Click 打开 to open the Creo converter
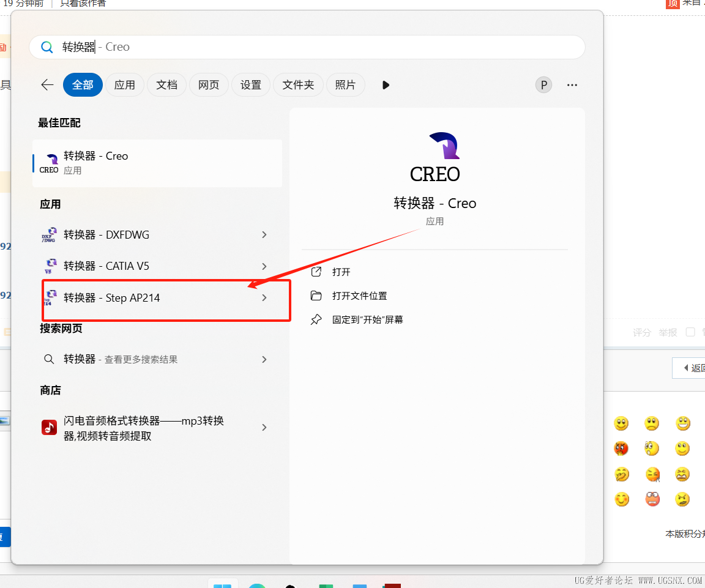 coord(342,272)
